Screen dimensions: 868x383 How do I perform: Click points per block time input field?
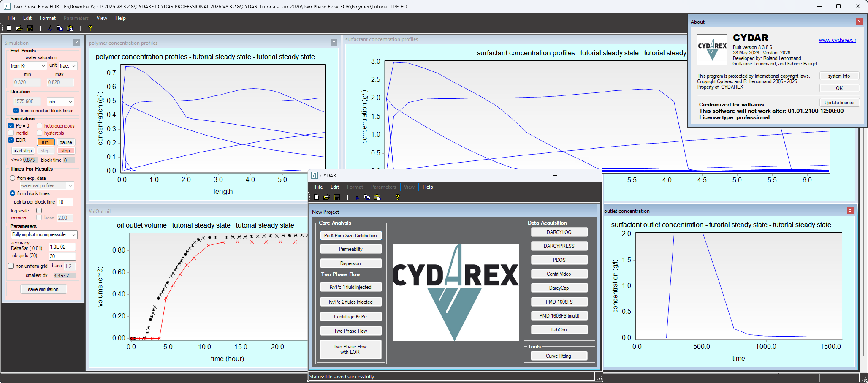point(65,202)
